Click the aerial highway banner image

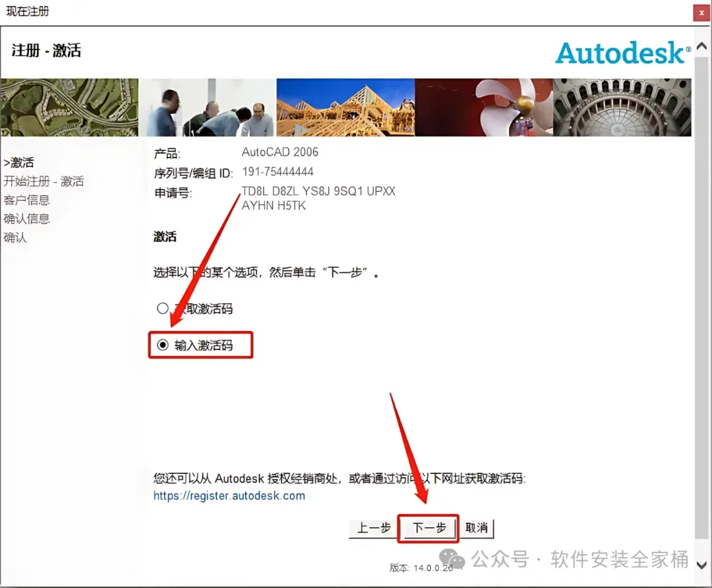69,107
